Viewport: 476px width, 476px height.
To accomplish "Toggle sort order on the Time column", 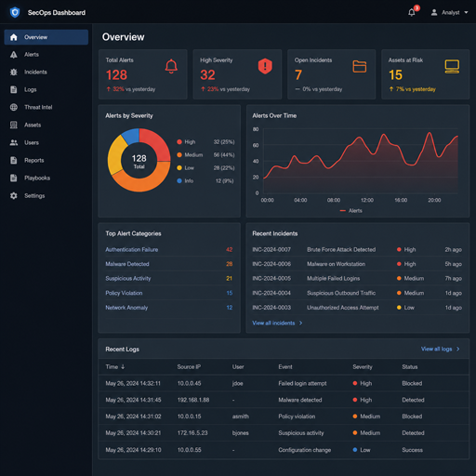I will pos(115,367).
